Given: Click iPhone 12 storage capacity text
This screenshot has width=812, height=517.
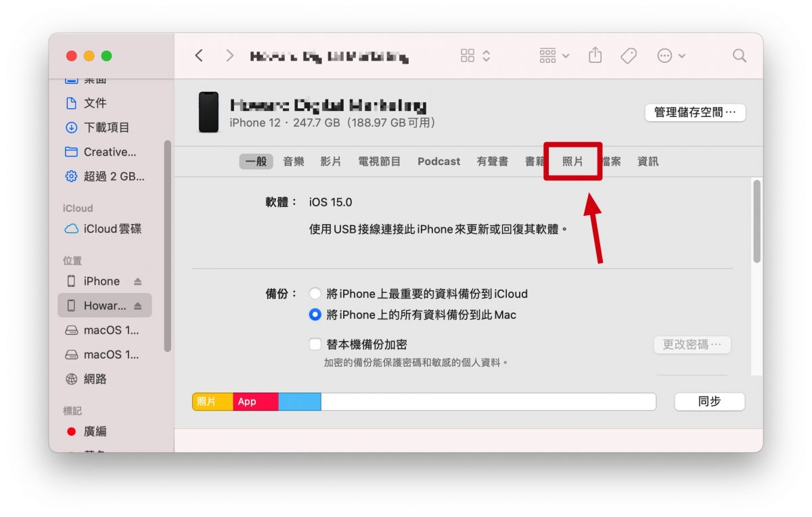Looking at the screenshot, I should tap(332, 122).
